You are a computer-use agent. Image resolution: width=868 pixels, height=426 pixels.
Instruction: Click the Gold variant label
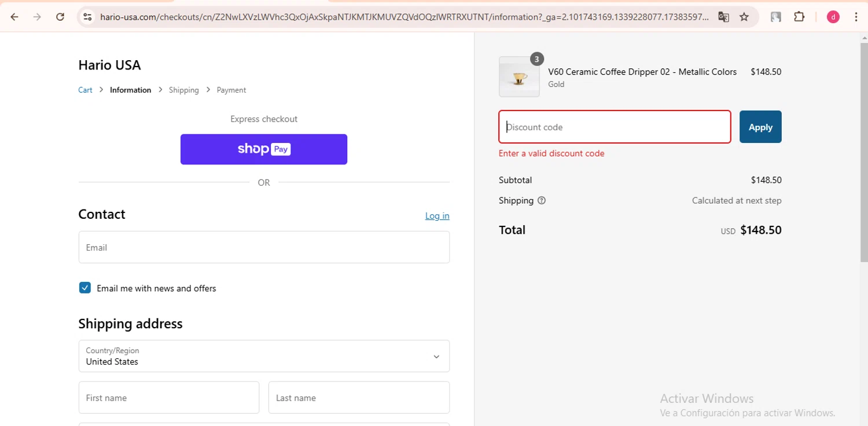(x=556, y=85)
